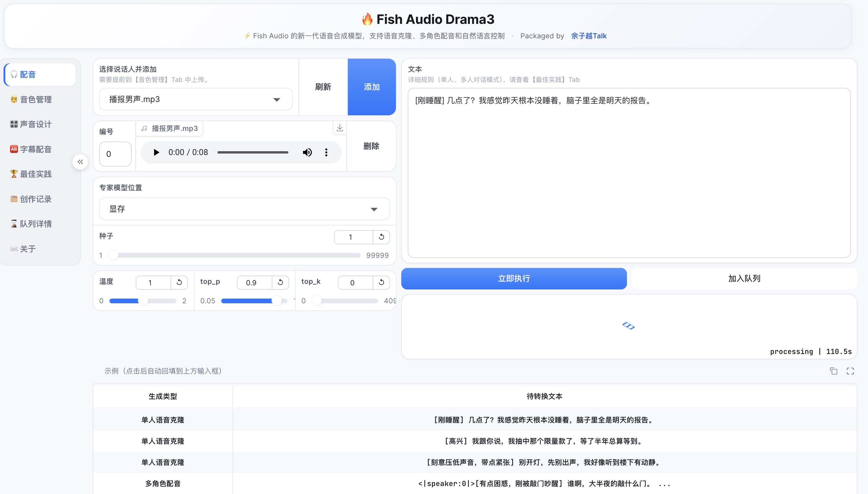
Task: Expand the 专家模型位置 dropdown
Action: click(x=244, y=209)
